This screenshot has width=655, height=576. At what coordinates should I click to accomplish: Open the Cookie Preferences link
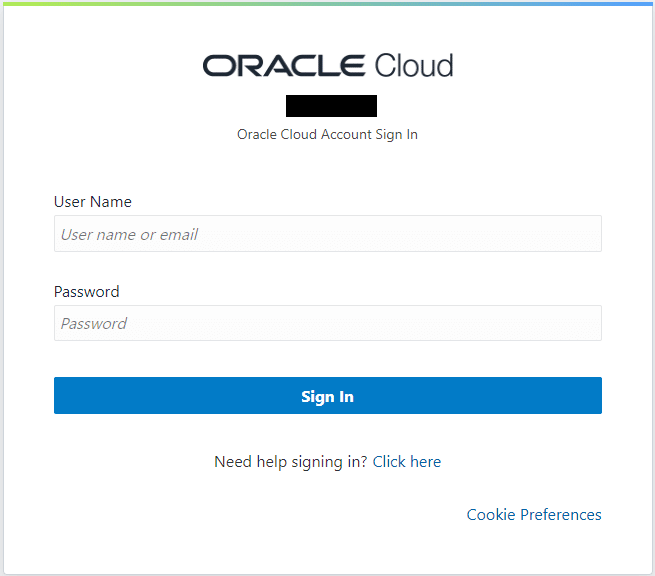534,515
